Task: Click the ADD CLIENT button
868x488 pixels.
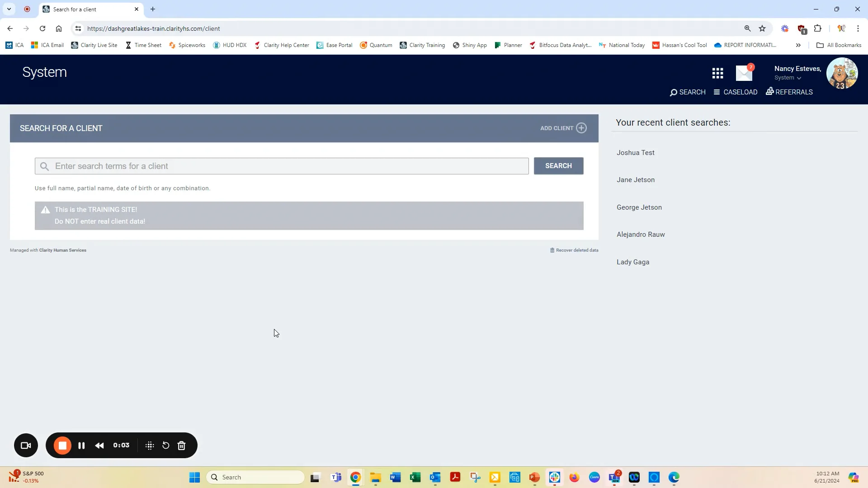Action: (x=562, y=128)
